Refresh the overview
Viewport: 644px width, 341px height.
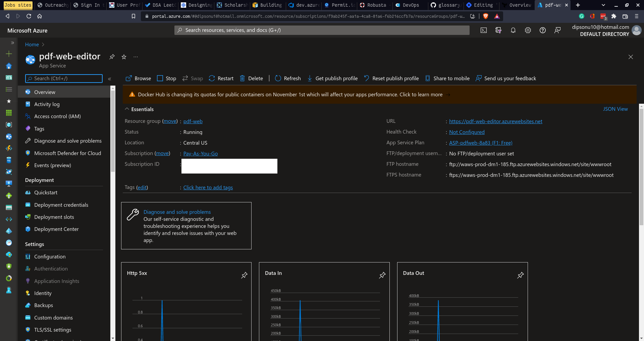pos(288,79)
